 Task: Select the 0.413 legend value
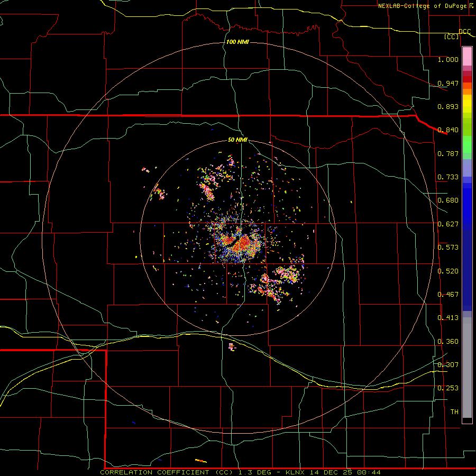click(448, 318)
